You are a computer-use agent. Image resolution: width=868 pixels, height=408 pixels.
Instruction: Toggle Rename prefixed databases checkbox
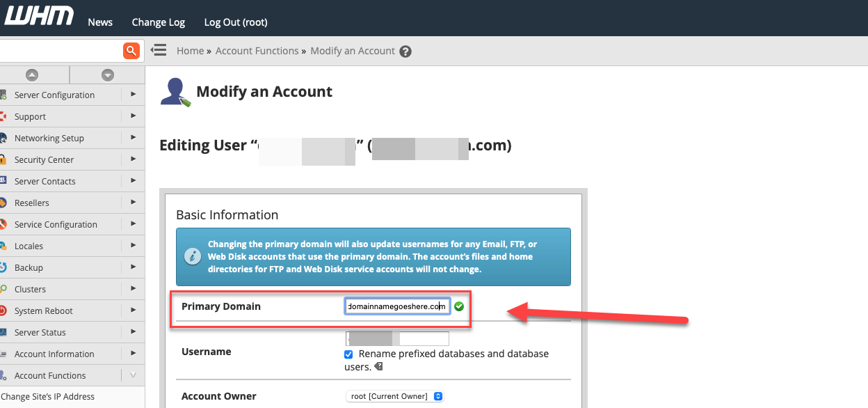348,354
